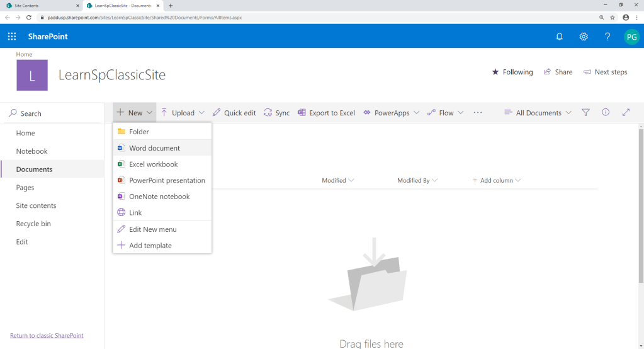Open the SharePoint app launcher waffle icon
This screenshot has height=349, width=644.
tap(12, 37)
